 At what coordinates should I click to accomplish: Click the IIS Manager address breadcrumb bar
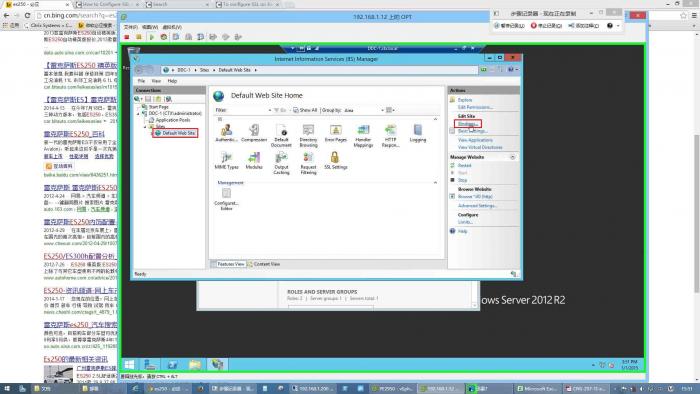coord(319,70)
